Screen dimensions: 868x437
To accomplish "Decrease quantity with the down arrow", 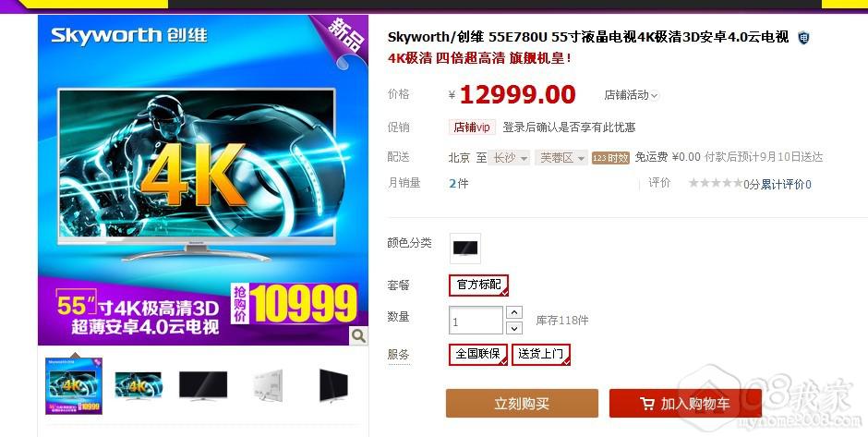I will [514, 328].
